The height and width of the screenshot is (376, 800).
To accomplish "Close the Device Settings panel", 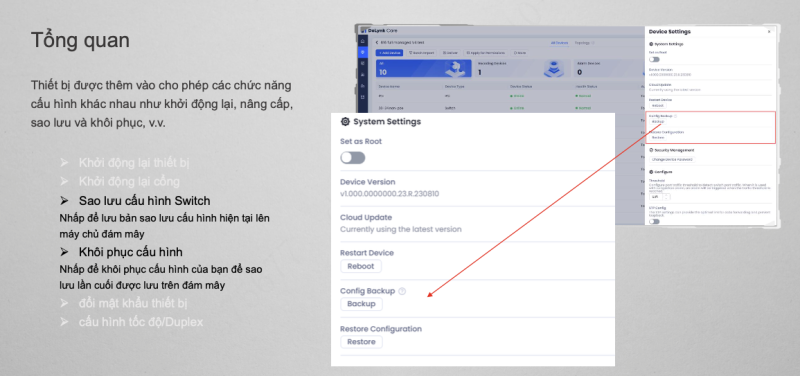I will tap(769, 32).
